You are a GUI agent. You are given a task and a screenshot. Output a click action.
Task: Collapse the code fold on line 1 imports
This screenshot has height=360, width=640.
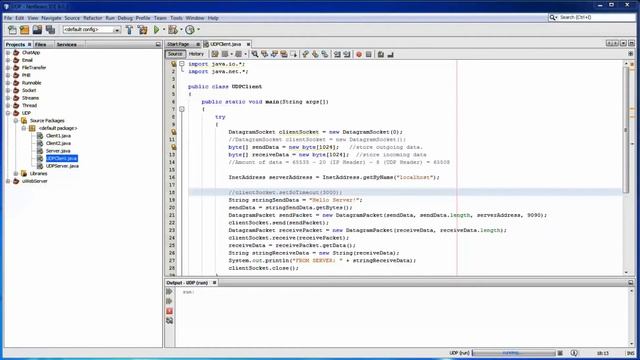tap(182, 64)
